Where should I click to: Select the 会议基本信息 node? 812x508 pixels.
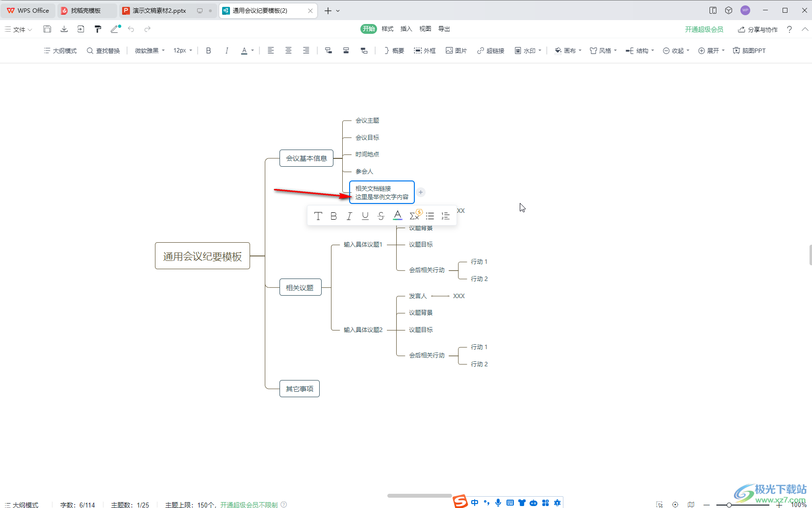click(306, 158)
